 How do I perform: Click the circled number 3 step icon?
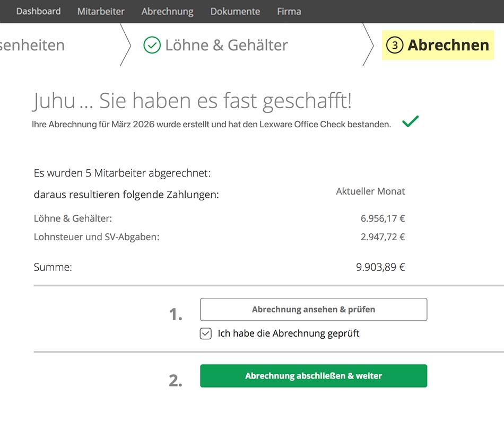coord(394,46)
